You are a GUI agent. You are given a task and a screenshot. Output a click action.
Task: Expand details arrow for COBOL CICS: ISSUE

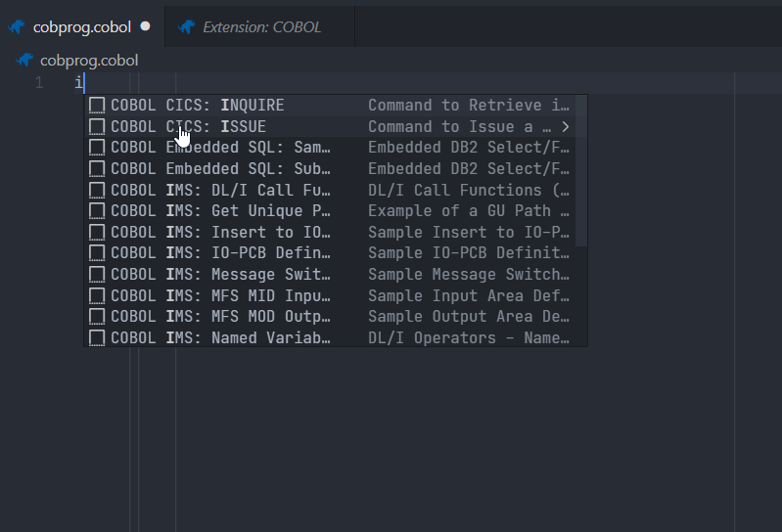coord(566,127)
